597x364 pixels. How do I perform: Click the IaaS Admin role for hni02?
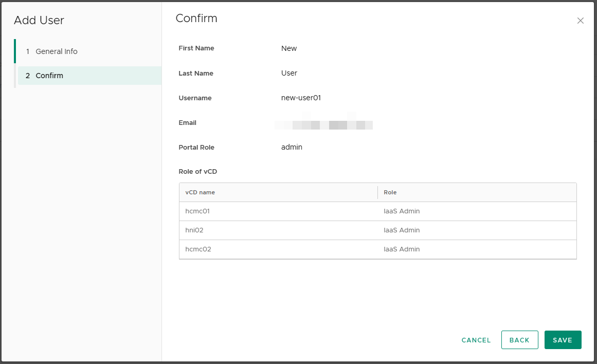pos(402,230)
